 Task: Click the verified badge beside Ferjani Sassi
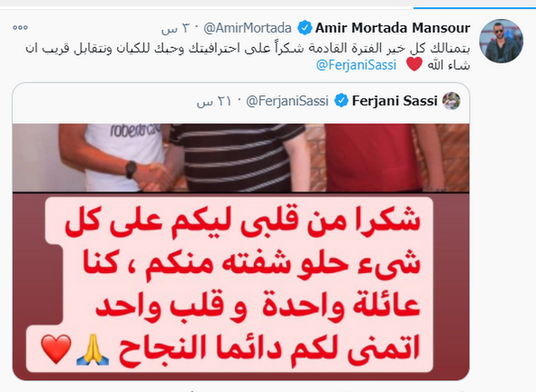[341, 101]
